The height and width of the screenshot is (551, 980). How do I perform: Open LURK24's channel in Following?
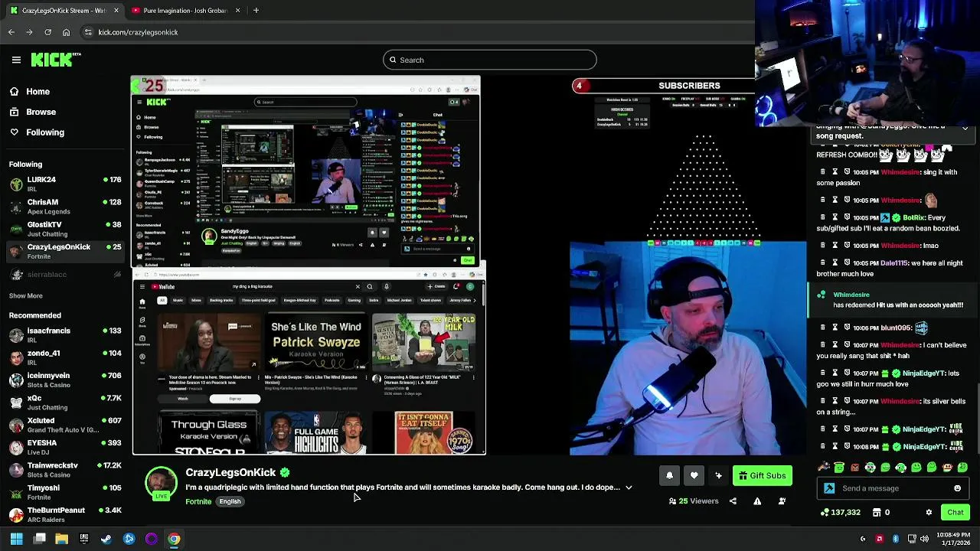tap(64, 184)
